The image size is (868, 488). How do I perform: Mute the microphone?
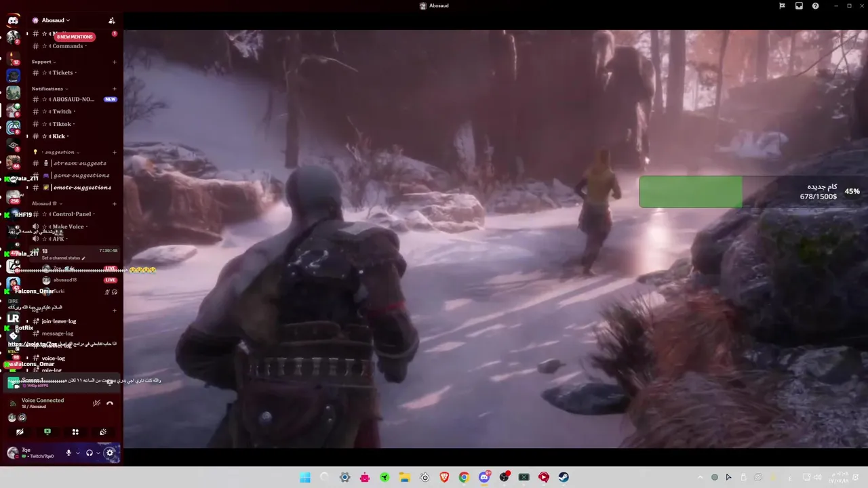point(68,453)
